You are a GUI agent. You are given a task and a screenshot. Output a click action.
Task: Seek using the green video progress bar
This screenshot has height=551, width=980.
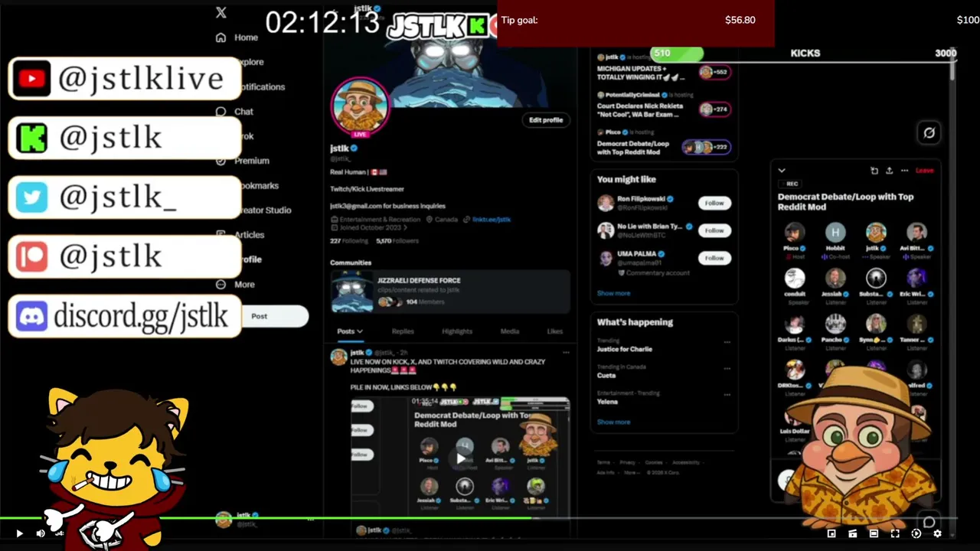(479, 519)
